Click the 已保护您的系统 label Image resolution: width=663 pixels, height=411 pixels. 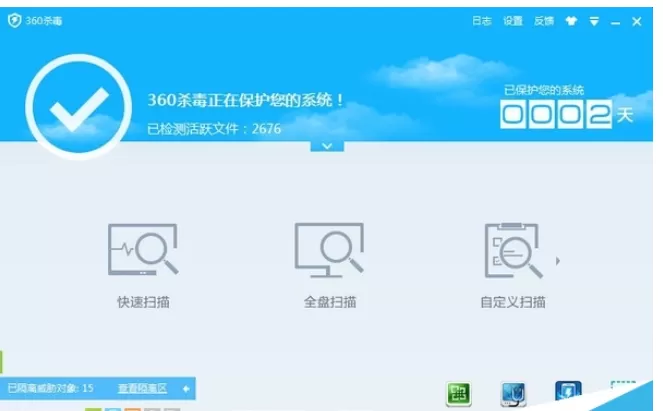coord(544,90)
